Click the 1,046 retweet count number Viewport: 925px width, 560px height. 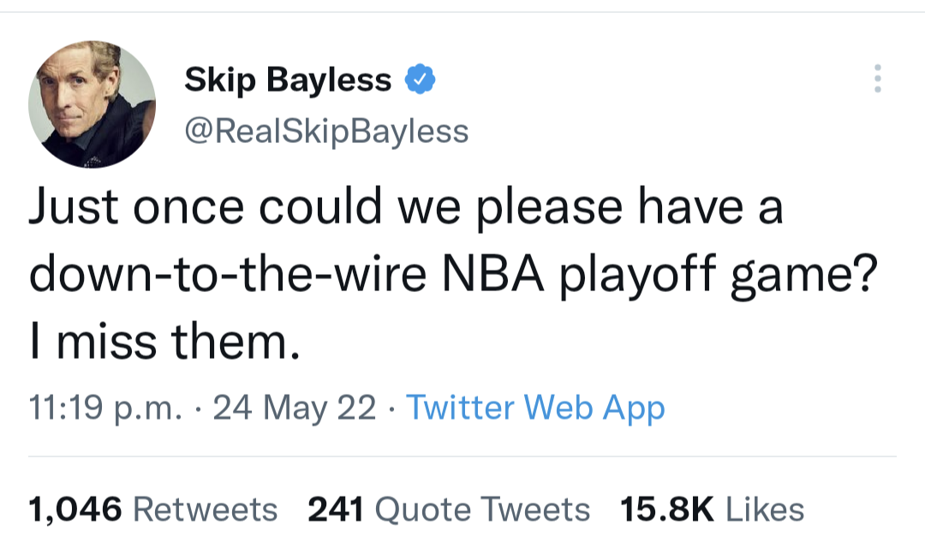(x=75, y=509)
